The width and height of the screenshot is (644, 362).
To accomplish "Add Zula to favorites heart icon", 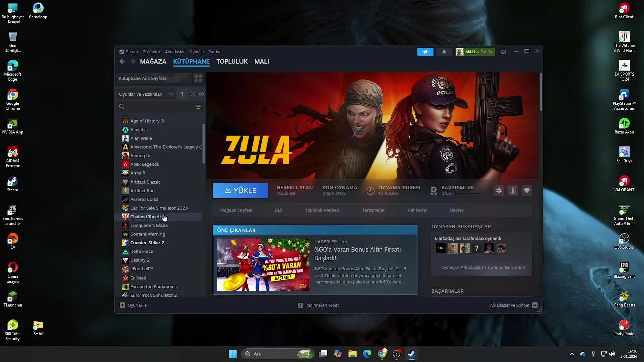I will [x=527, y=191].
